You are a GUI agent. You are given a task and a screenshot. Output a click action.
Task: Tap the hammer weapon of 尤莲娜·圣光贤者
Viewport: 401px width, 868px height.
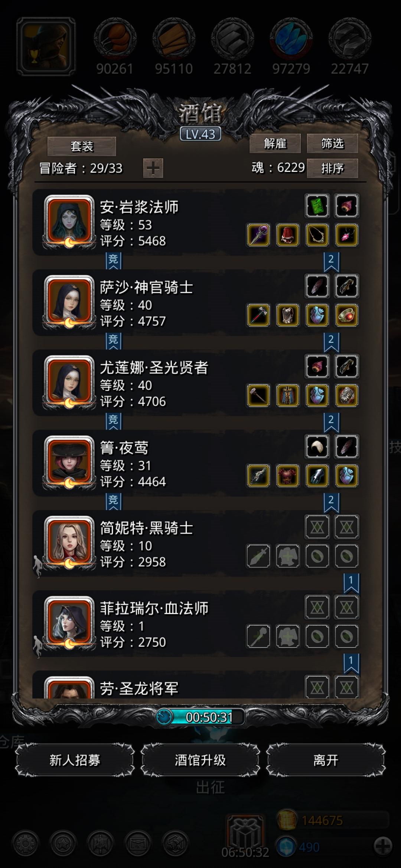[x=258, y=395]
